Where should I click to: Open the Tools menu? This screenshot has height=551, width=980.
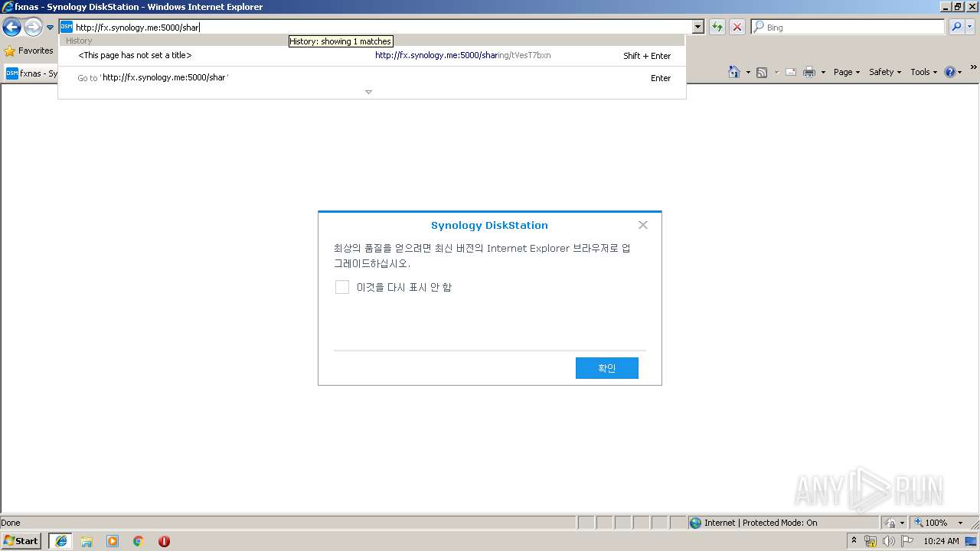[x=923, y=72]
